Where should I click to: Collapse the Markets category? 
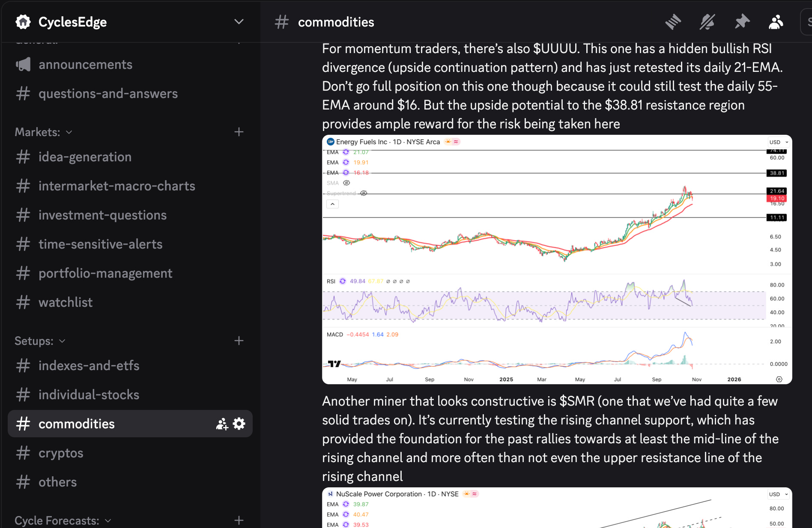click(44, 132)
